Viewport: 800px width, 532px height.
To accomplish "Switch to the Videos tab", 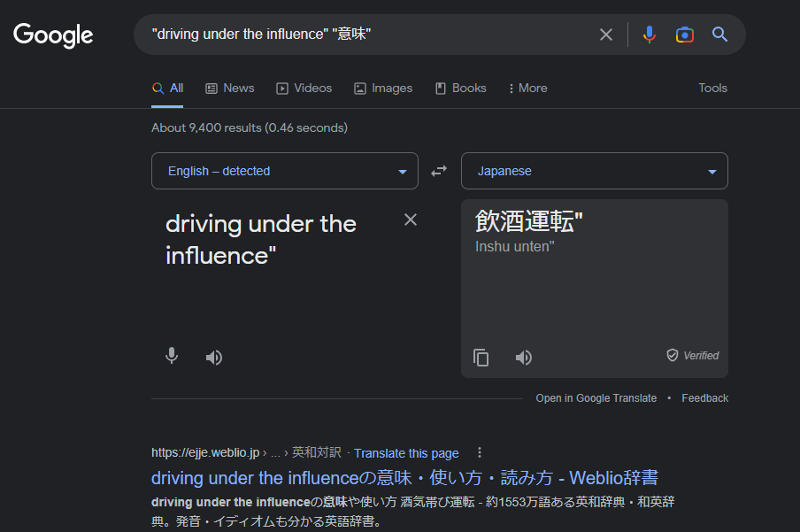I will [304, 89].
